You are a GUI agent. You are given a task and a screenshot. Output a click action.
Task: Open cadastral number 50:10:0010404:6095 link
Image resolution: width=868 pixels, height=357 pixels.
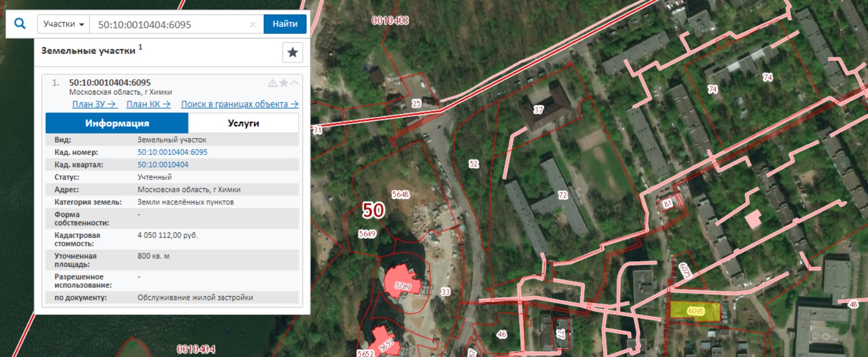[x=172, y=152]
